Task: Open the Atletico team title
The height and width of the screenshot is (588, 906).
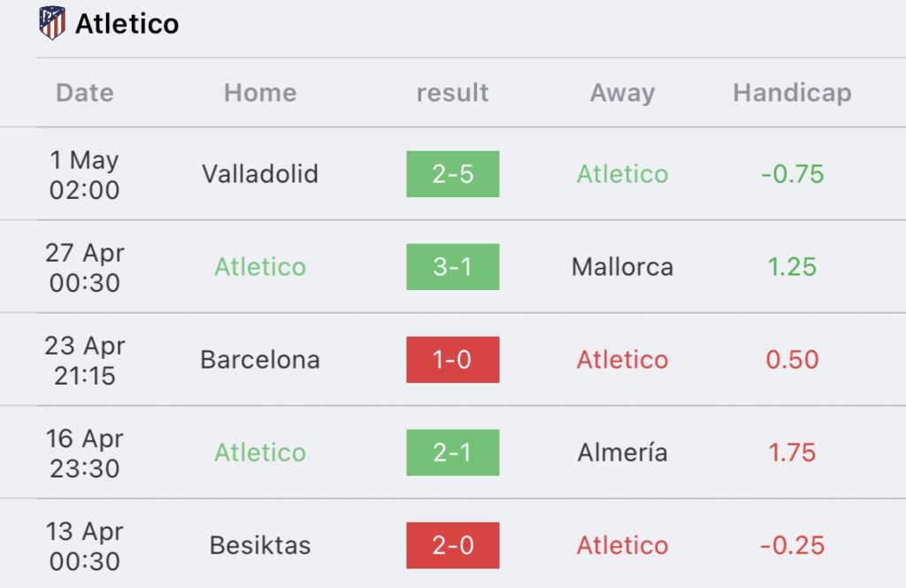Action: [127, 24]
